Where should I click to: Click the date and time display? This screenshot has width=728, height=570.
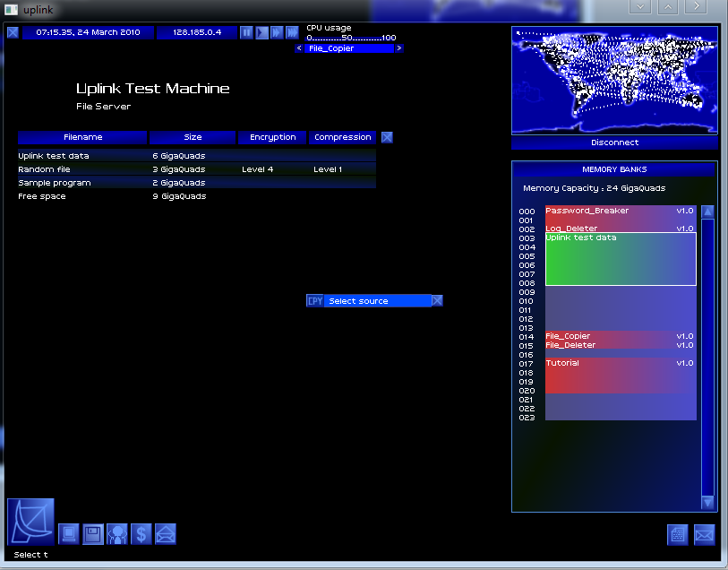[x=89, y=32]
